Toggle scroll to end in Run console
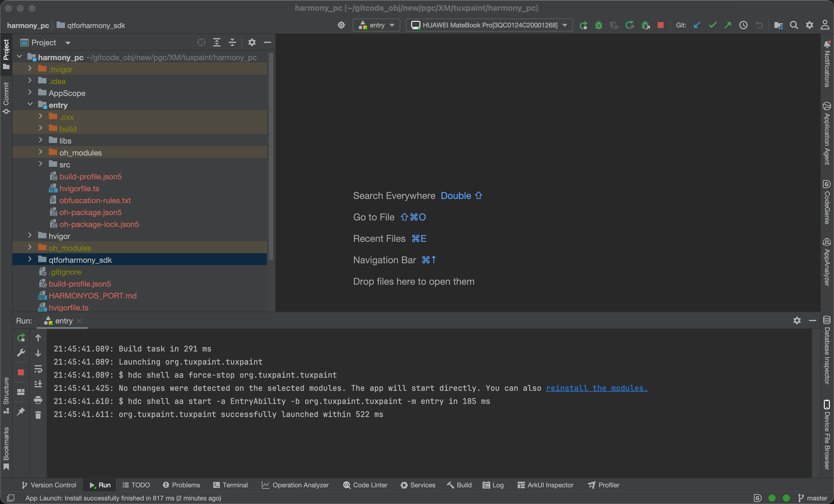The height and width of the screenshot is (504, 834). [38, 384]
